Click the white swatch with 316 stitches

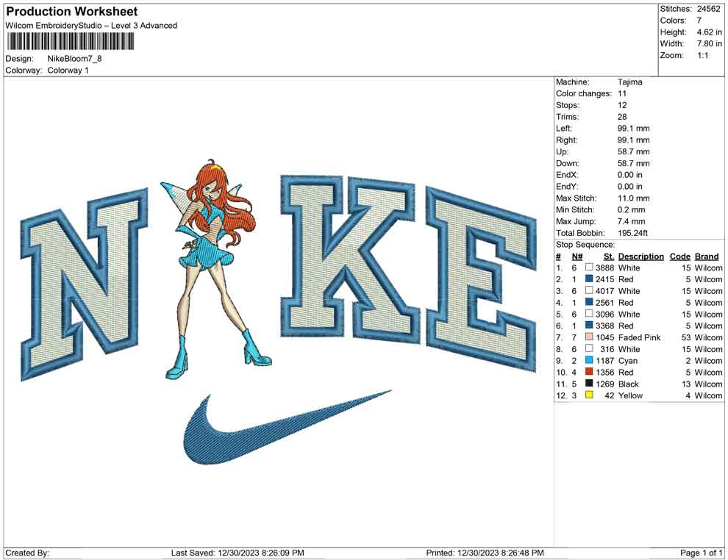[x=589, y=348]
